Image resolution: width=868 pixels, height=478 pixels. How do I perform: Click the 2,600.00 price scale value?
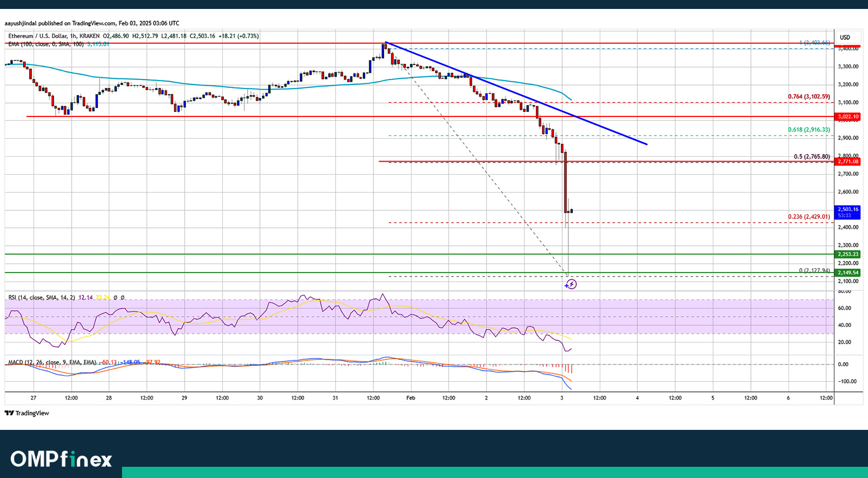(x=848, y=192)
